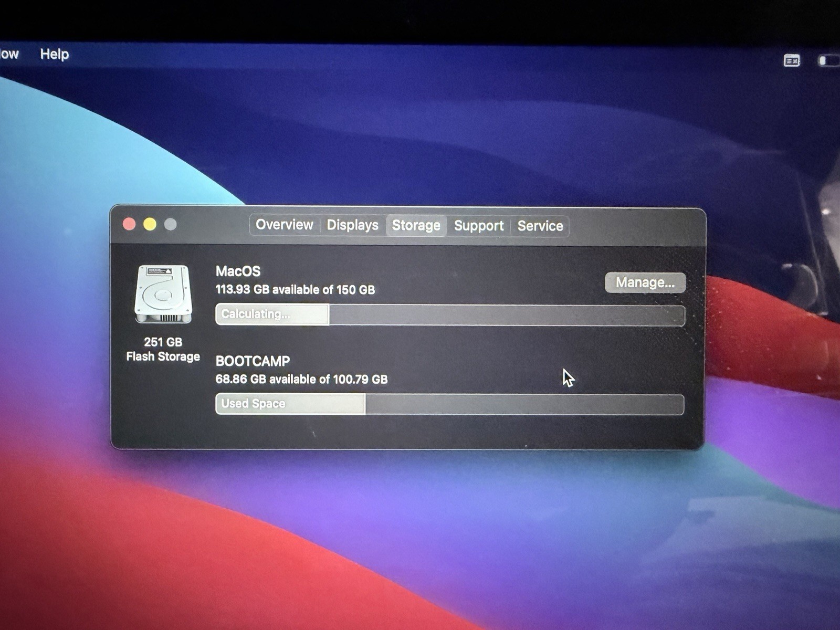Image resolution: width=840 pixels, height=630 pixels.
Task: Click the '113.93 GB available of 150 GB' text
Action: click(x=295, y=290)
